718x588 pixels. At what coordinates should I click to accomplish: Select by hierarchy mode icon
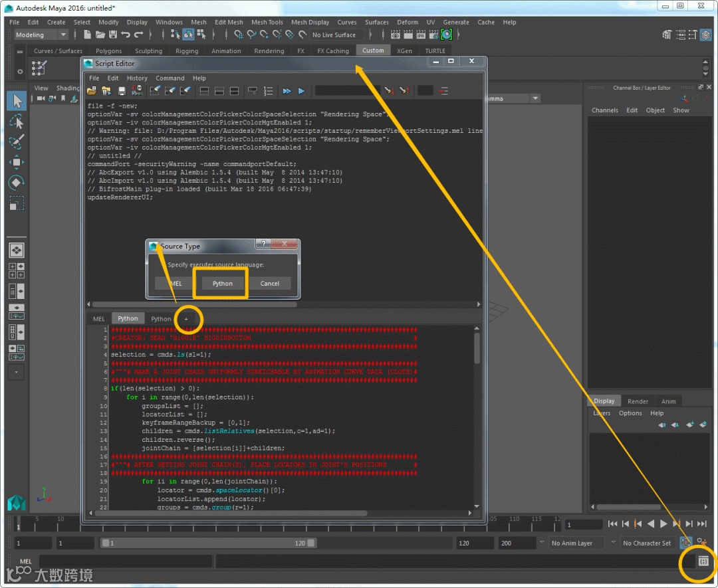click(x=176, y=35)
